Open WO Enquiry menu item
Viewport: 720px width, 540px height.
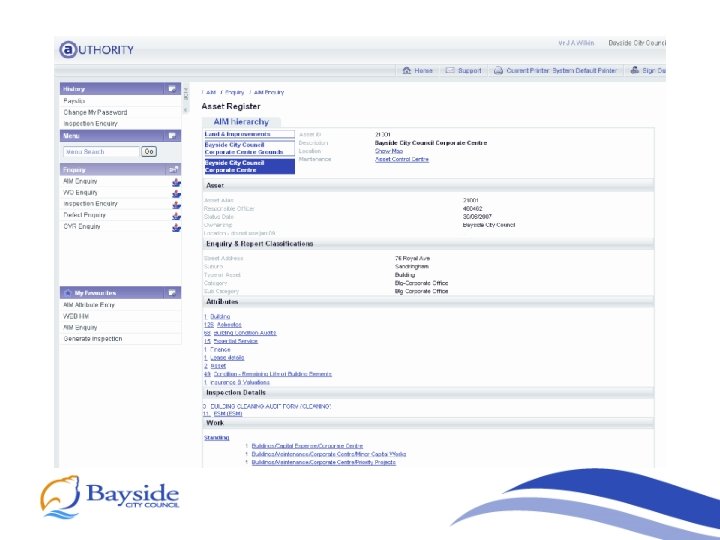[x=80, y=192]
